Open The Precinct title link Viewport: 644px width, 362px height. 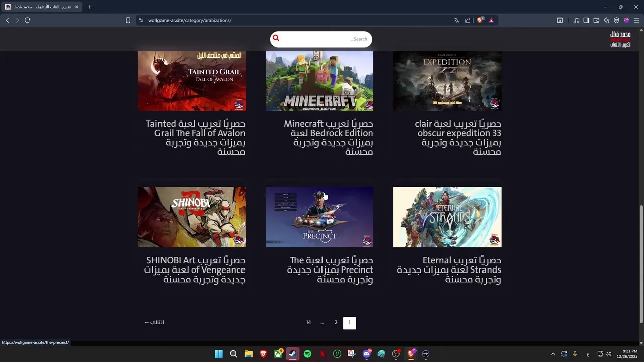click(x=330, y=270)
